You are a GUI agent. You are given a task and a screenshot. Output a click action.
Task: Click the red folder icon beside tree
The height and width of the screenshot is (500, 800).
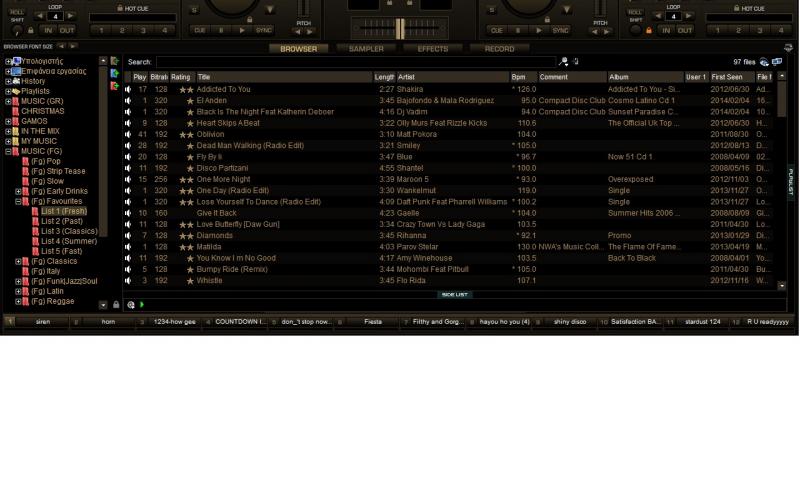coord(115,86)
